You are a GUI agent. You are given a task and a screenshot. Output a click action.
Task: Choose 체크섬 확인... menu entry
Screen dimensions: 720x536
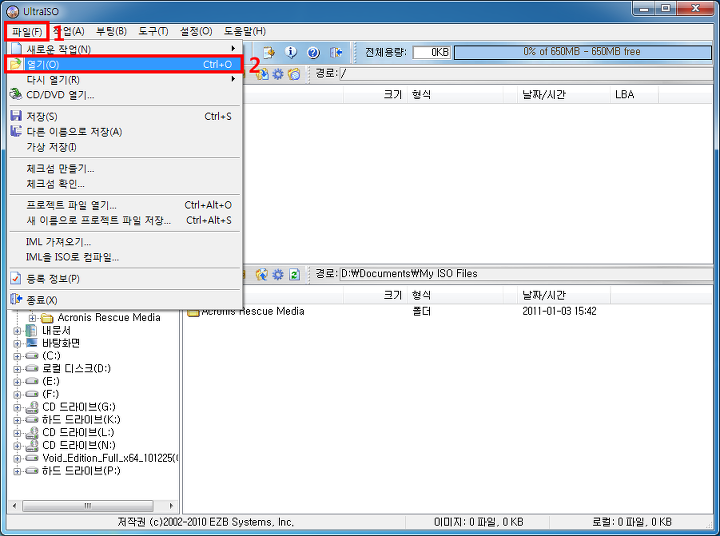click(x=124, y=184)
